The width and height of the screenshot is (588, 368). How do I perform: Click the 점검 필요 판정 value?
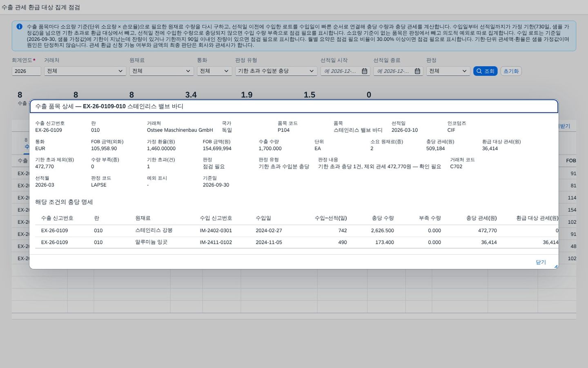(x=214, y=167)
